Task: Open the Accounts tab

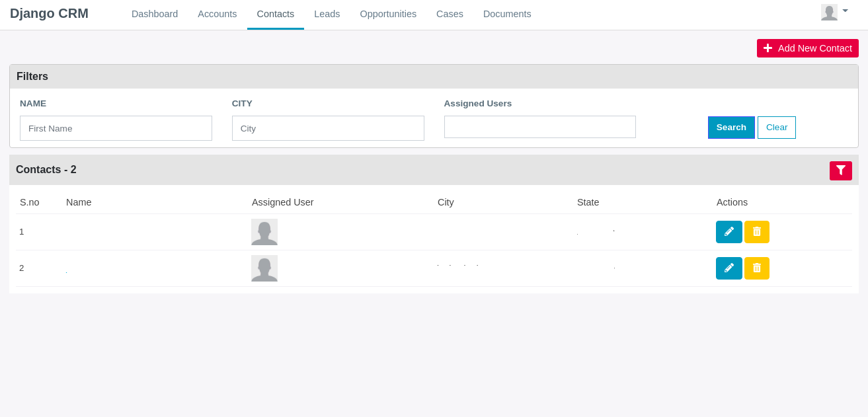Action: pyautogui.click(x=217, y=14)
